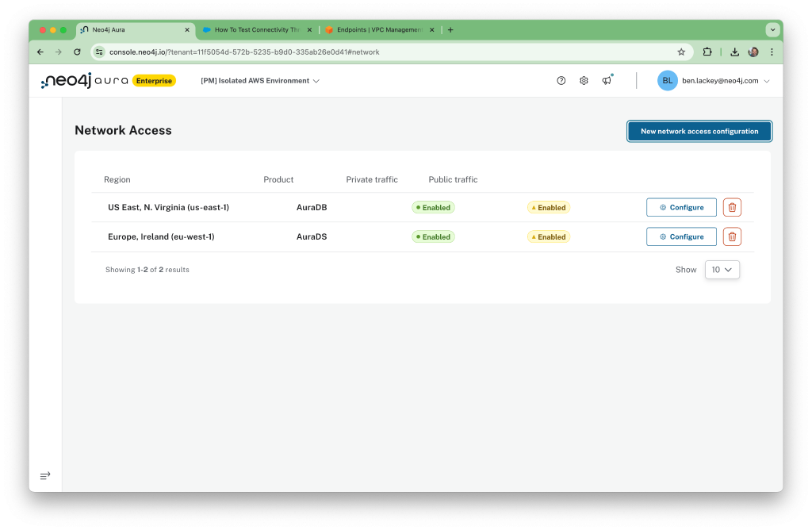Bookmark the page with the star icon

(x=681, y=51)
